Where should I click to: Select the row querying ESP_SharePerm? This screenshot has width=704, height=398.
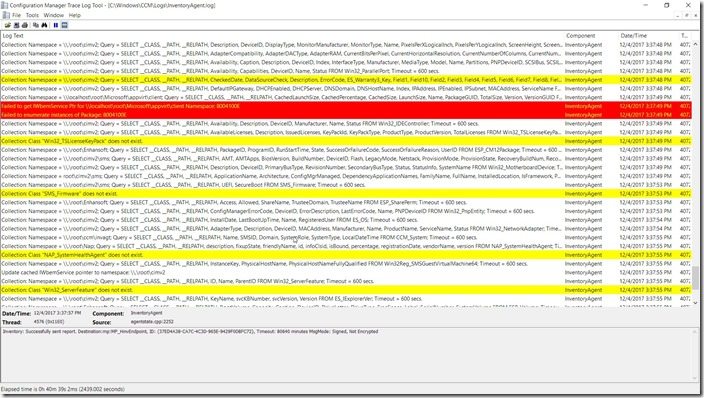(346, 202)
